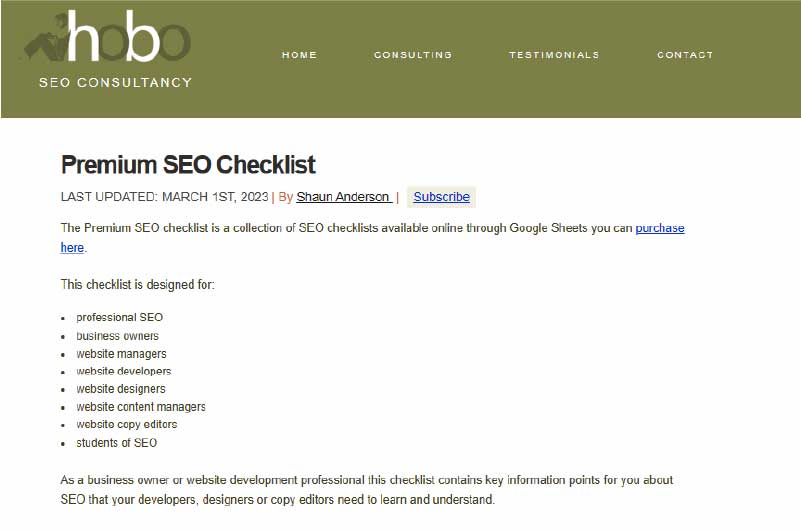Click the 'SEO CONSULTANCY' tagline text
The image size is (801, 531).
tap(115, 82)
